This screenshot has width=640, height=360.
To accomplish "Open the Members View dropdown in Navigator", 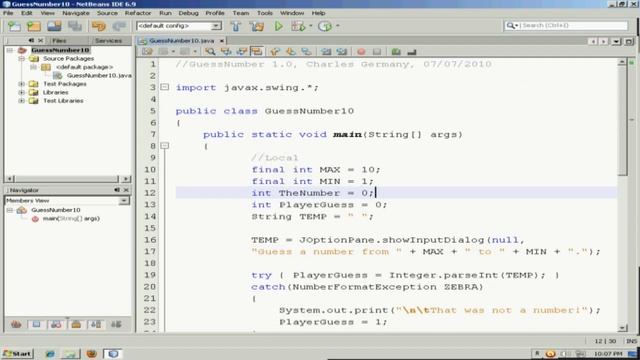I will point(123,200).
